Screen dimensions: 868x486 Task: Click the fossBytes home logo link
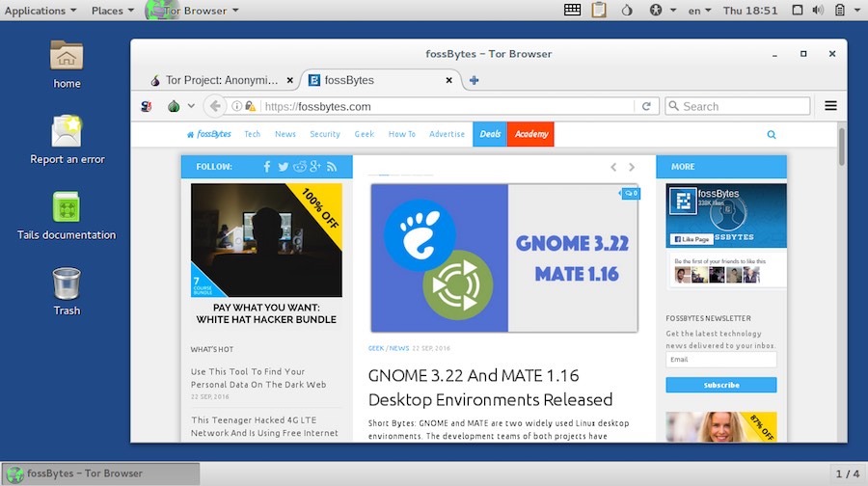pos(208,134)
